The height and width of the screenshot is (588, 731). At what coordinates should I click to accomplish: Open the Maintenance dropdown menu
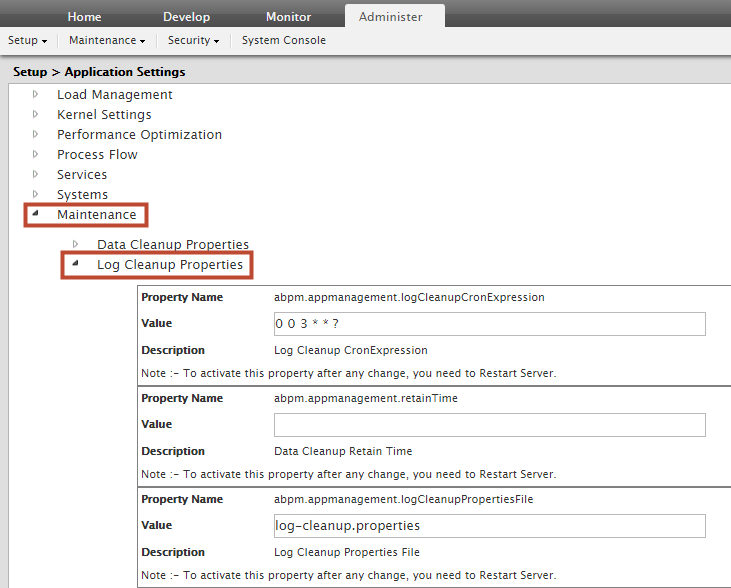pos(107,40)
